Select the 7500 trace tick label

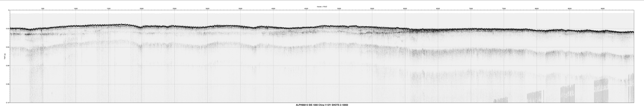click(x=504, y=9)
